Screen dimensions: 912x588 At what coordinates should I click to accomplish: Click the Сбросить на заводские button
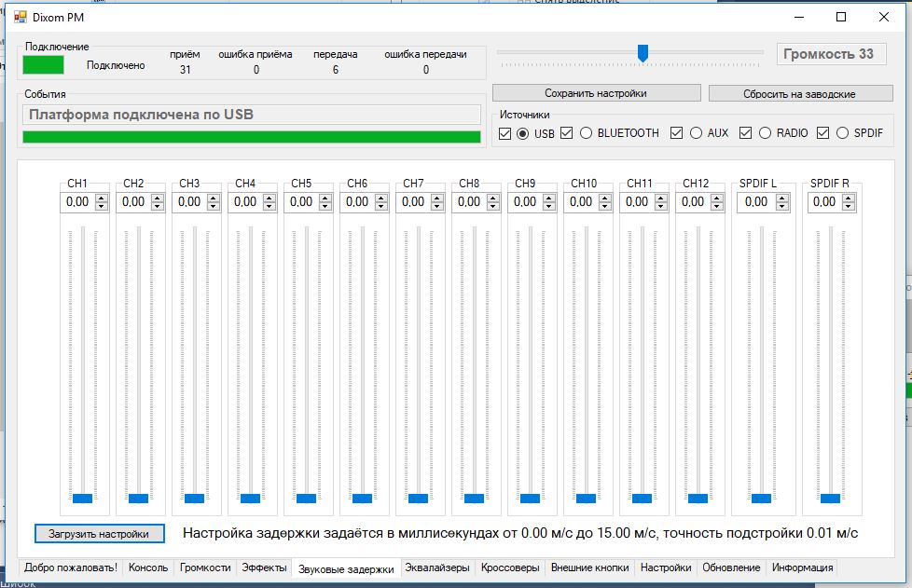pyautogui.click(x=798, y=93)
